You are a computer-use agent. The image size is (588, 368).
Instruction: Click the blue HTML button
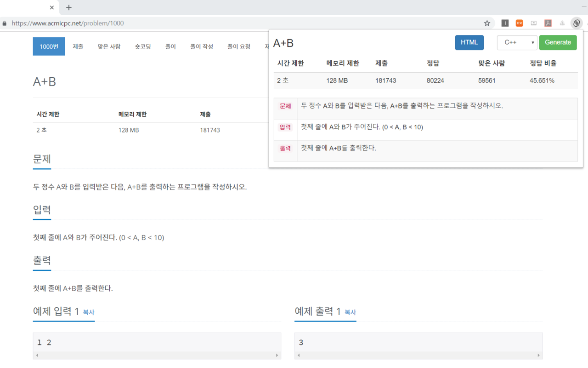pos(469,42)
